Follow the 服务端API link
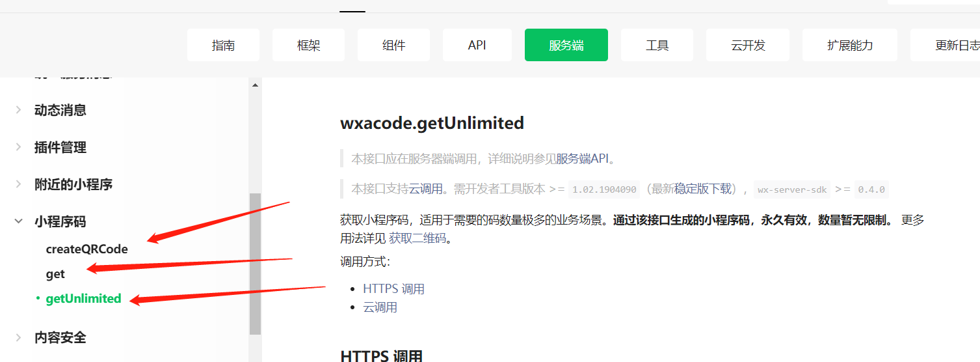The width and height of the screenshot is (980, 362). tap(582, 158)
